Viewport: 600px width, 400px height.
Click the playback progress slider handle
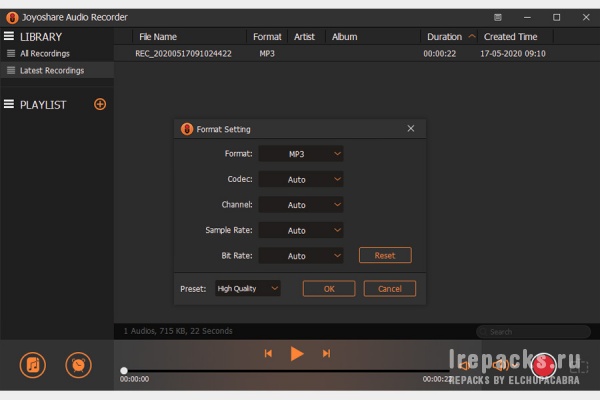point(124,370)
